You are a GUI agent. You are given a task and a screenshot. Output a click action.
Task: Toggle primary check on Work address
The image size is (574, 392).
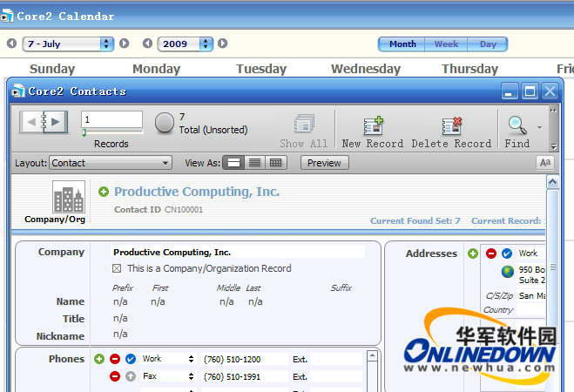[x=507, y=253]
